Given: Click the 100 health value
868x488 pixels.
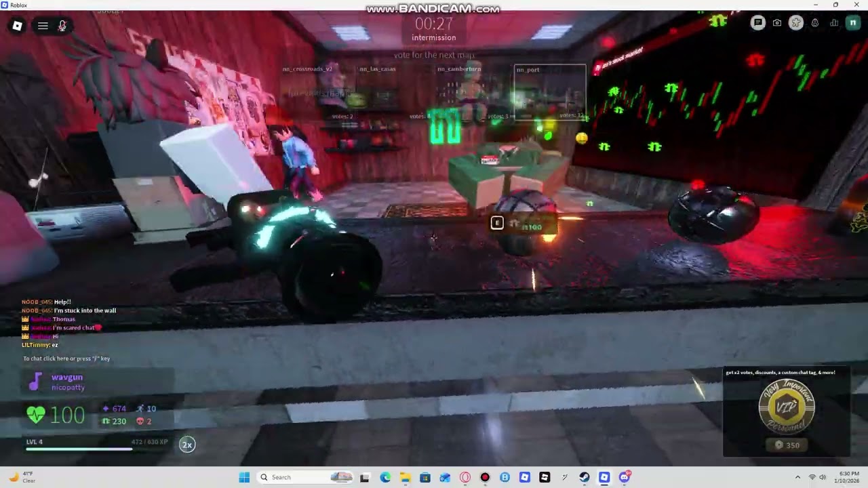Looking at the screenshot, I should pyautogui.click(x=67, y=415).
